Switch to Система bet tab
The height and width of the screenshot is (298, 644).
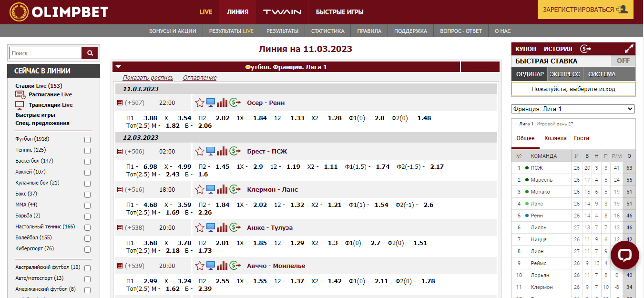click(602, 74)
